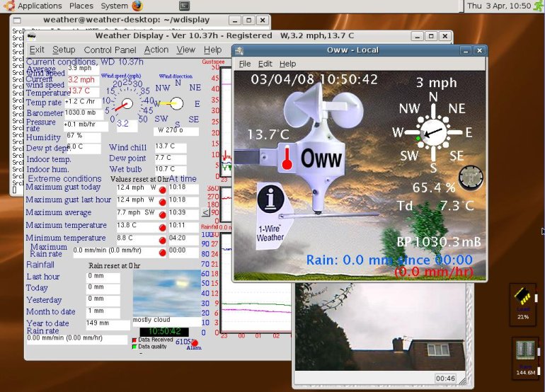Show calendar from clock Thu 3 Apr

pos(499,6)
